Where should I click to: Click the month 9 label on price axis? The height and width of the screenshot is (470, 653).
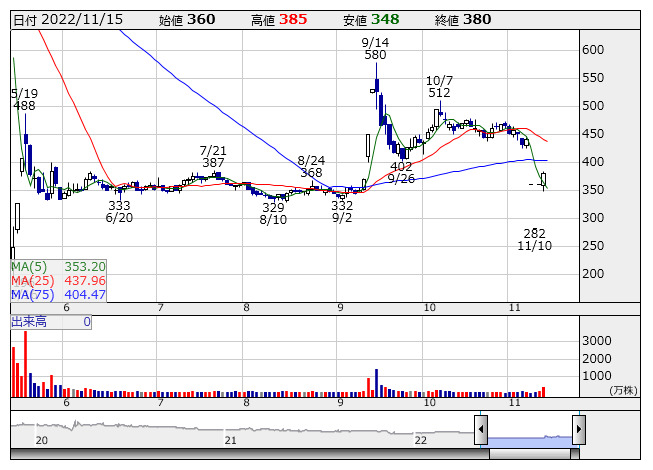pos(341,308)
